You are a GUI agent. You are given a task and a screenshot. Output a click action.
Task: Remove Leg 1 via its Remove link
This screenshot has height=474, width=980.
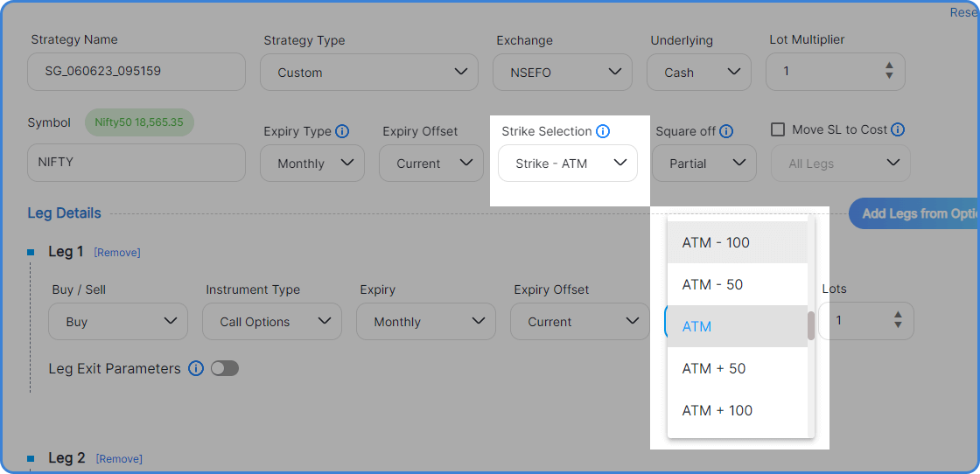pos(117,252)
